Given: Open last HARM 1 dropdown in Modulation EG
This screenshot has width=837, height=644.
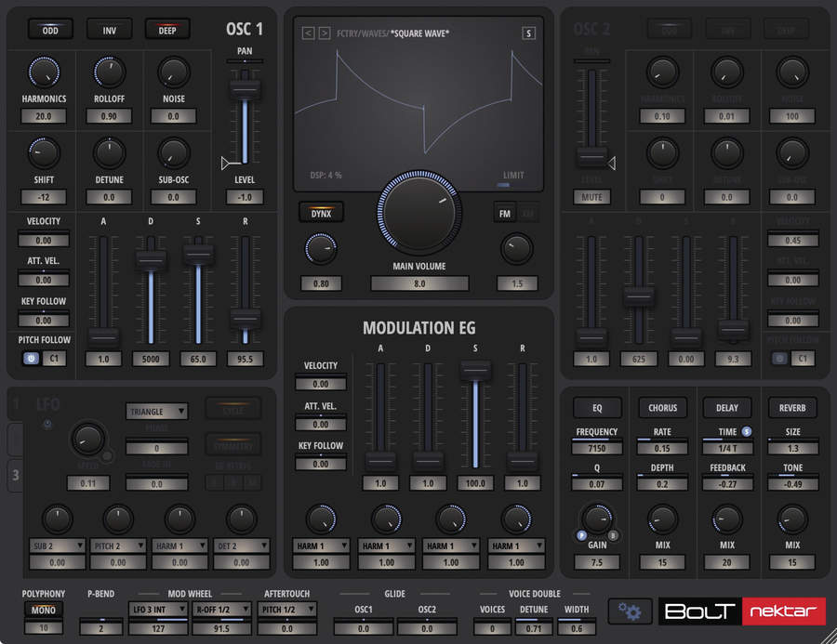Looking at the screenshot, I should [x=516, y=545].
